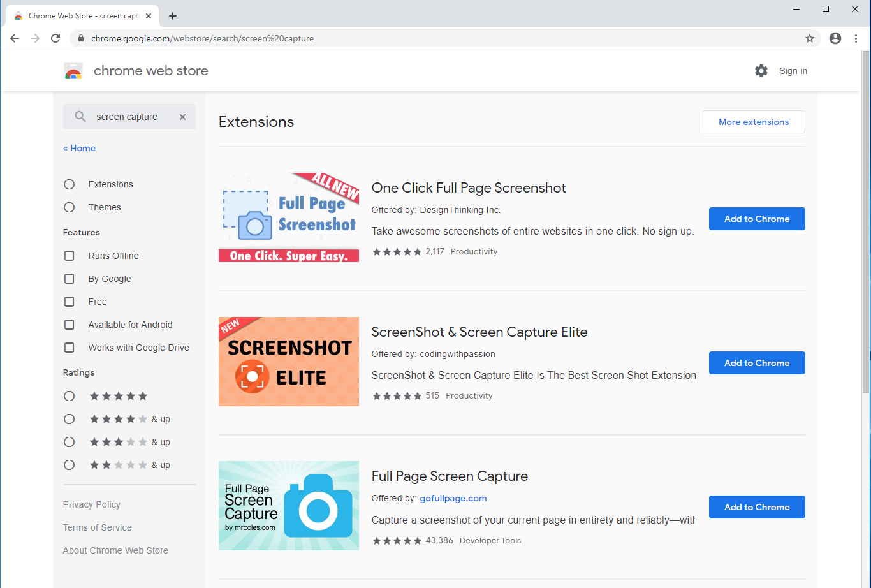The height and width of the screenshot is (588, 871).
Task: Click the codingwithpassion offered-by text
Action: 457,354
